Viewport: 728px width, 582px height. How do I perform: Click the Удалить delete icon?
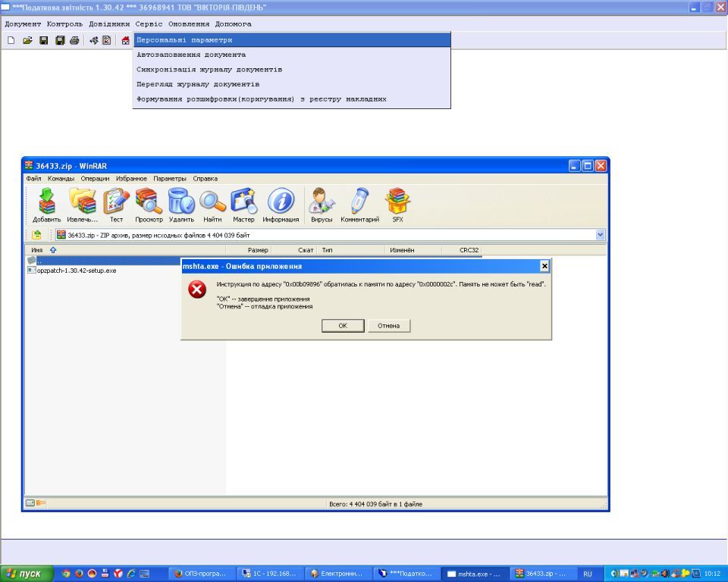181,205
